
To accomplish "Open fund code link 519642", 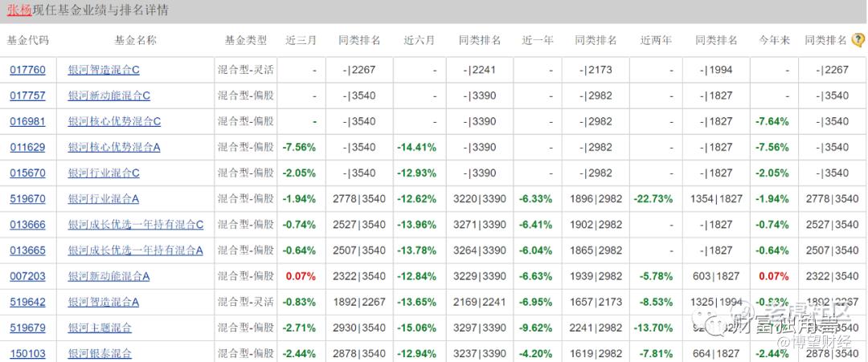I will point(27,302).
